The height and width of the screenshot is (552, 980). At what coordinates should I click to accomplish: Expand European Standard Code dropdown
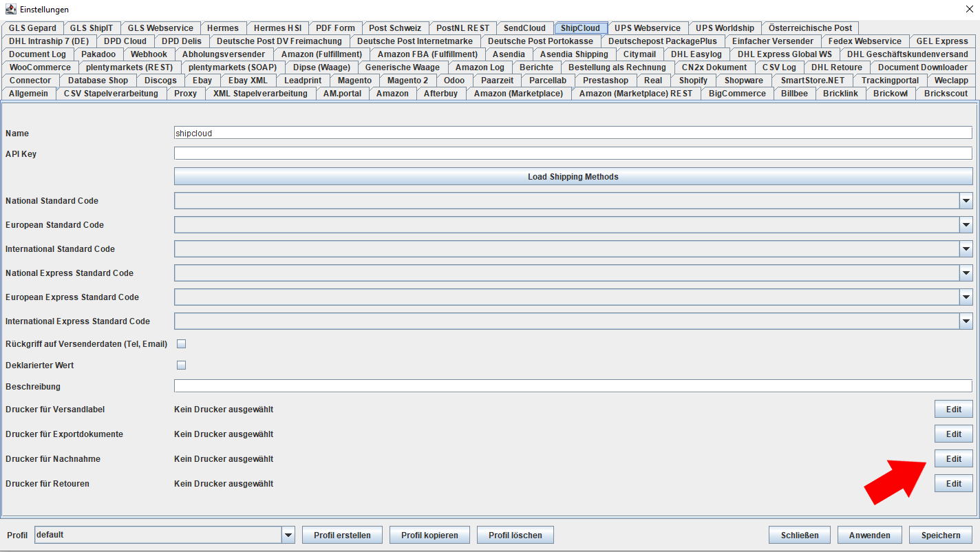(x=966, y=225)
